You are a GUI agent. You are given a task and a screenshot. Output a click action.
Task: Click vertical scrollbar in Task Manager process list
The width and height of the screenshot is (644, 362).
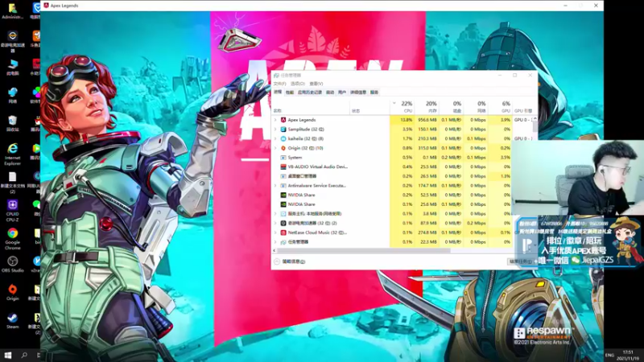click(535, 125)
